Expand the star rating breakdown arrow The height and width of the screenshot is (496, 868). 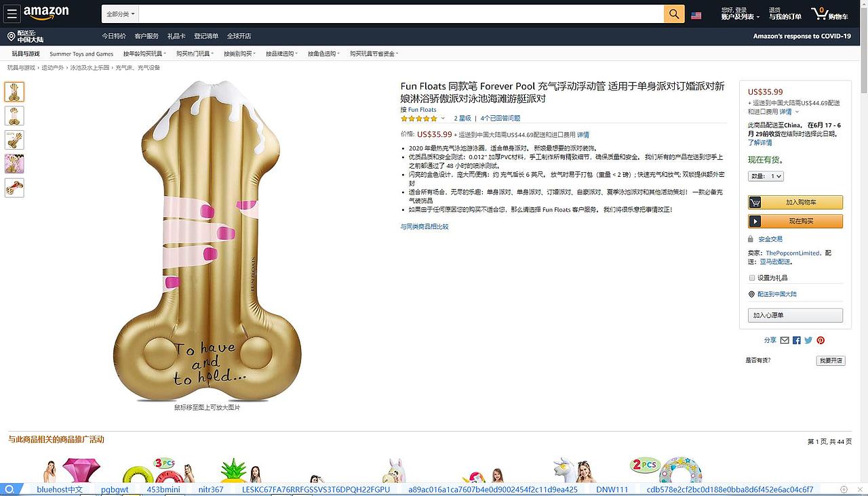[443, 119]
